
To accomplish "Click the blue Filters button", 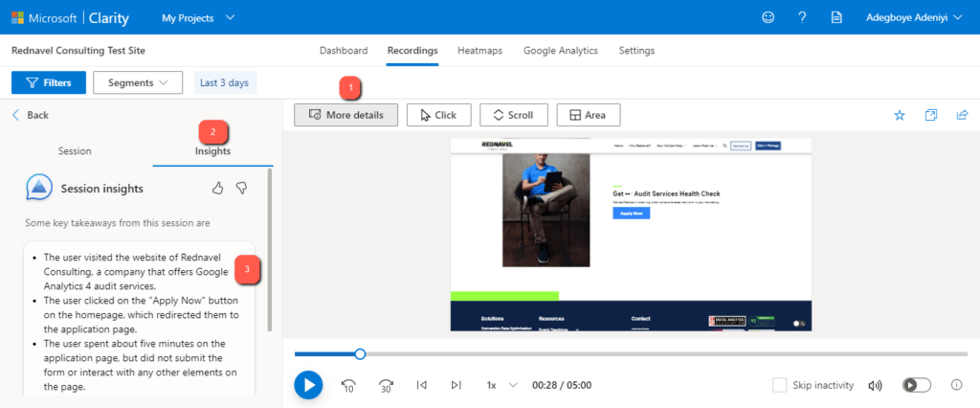I will [48, 82].
